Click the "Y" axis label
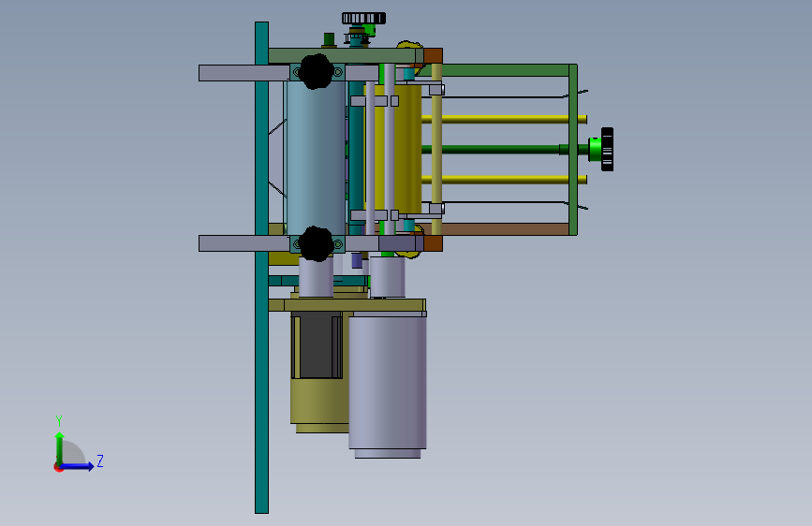Screen dimensions: 812x526 [59, 420]
